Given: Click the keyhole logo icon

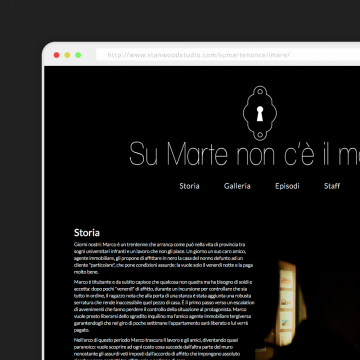Looking at the screenshot, I should pos(260,113).
